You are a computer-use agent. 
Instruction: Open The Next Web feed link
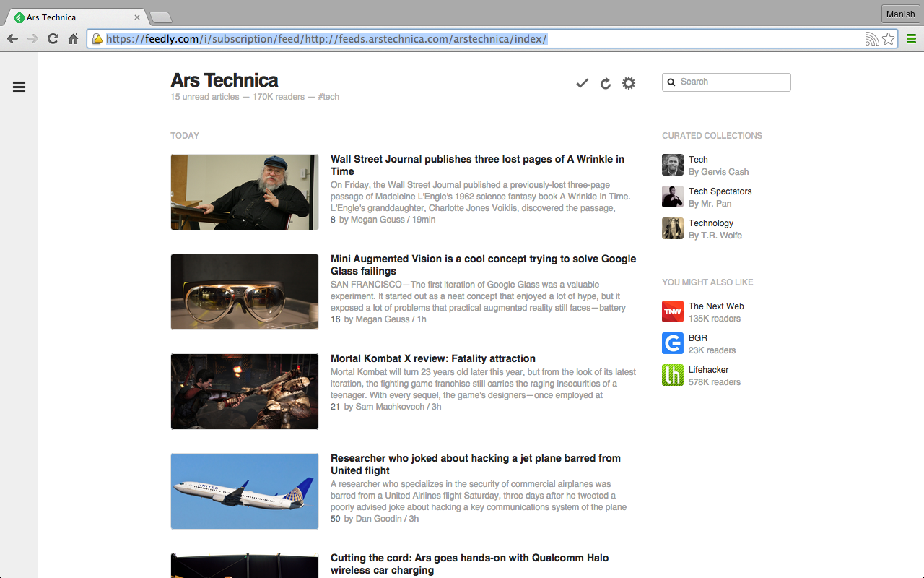click(716, 306)
